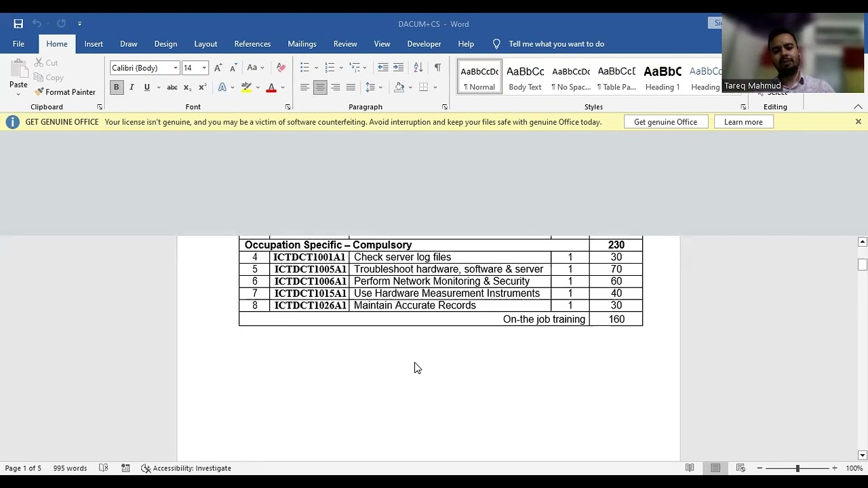Click Get genuine Office button

click(x=665, y=122)
